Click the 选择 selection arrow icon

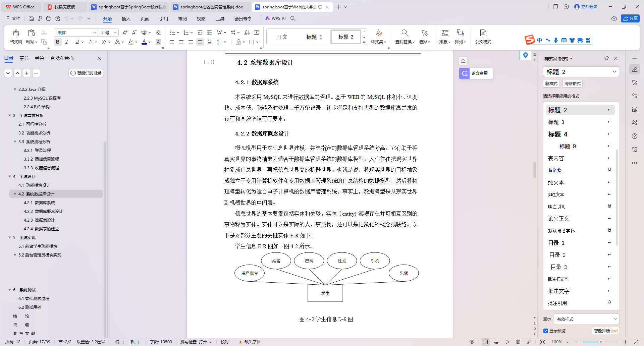424,33
